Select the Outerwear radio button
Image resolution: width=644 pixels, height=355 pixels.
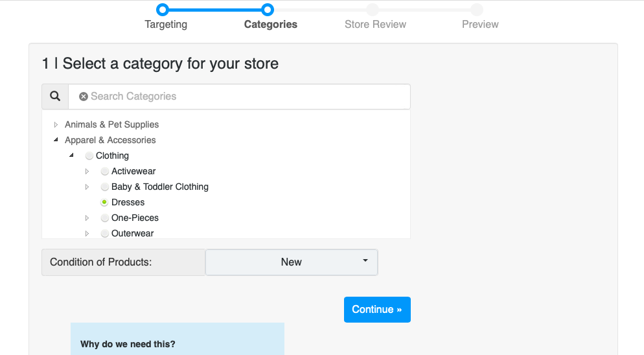(x=105, y=233)
